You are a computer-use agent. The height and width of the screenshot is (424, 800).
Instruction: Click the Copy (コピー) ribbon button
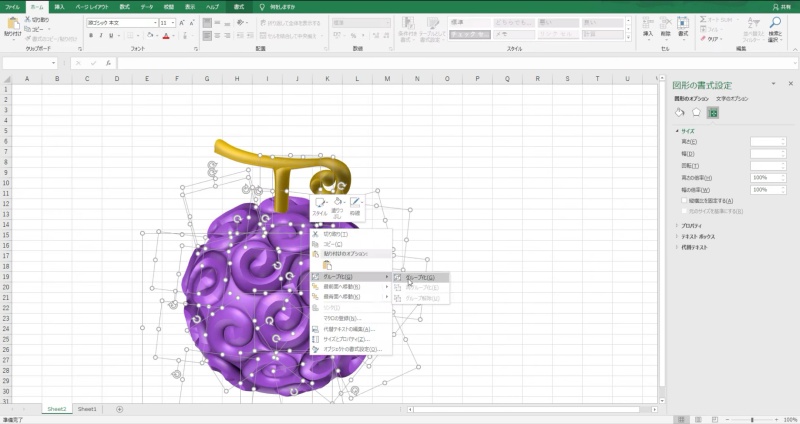[x=35, y=29]
